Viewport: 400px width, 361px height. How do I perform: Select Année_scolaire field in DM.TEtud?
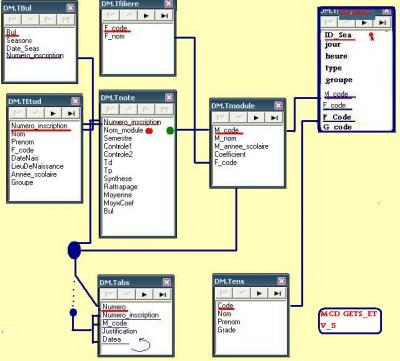click(x=34, y=174)
